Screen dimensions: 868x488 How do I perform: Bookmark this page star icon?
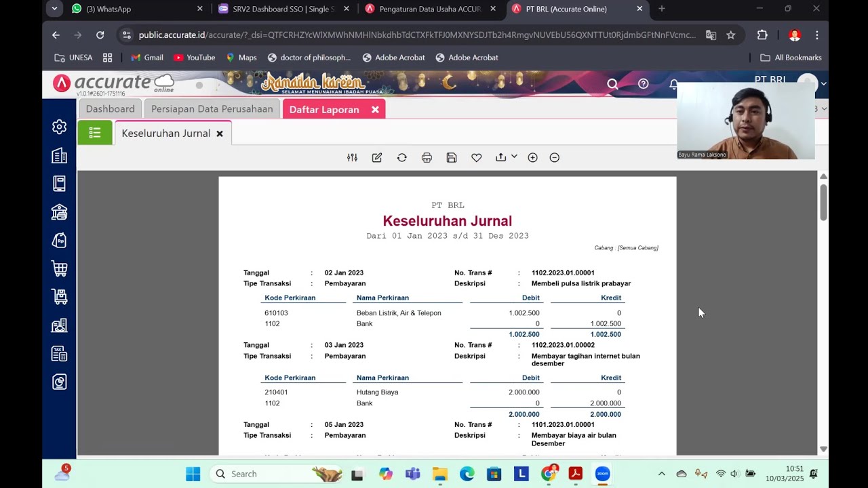point(731,35)
